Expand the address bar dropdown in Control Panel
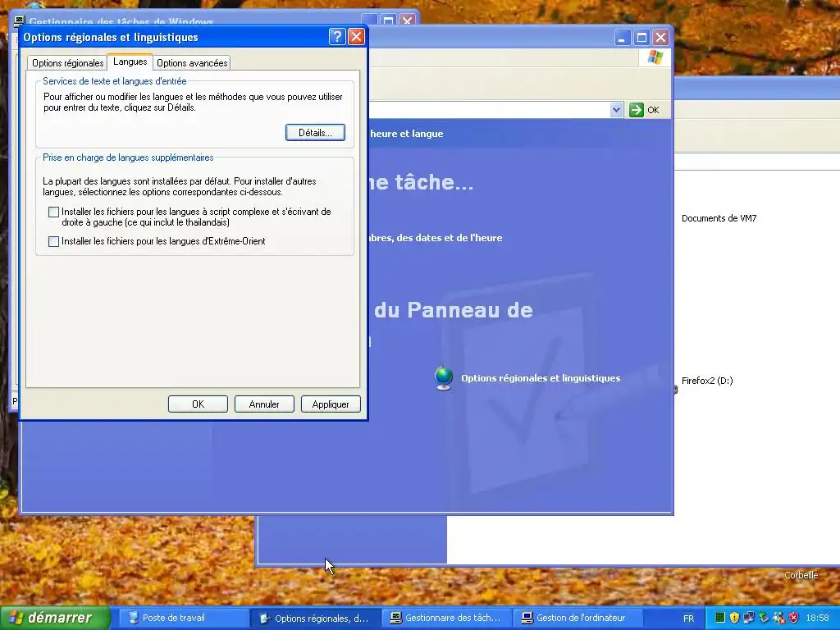This screenshot has width=840, height=630. coord(616,110)
